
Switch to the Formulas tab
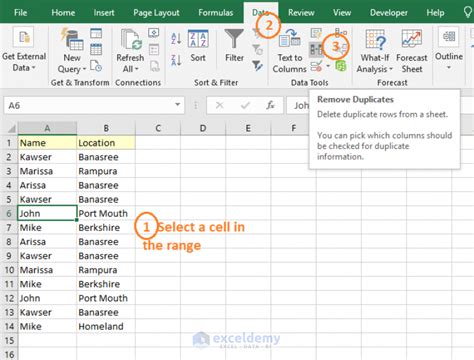click(x=216, y=13)
